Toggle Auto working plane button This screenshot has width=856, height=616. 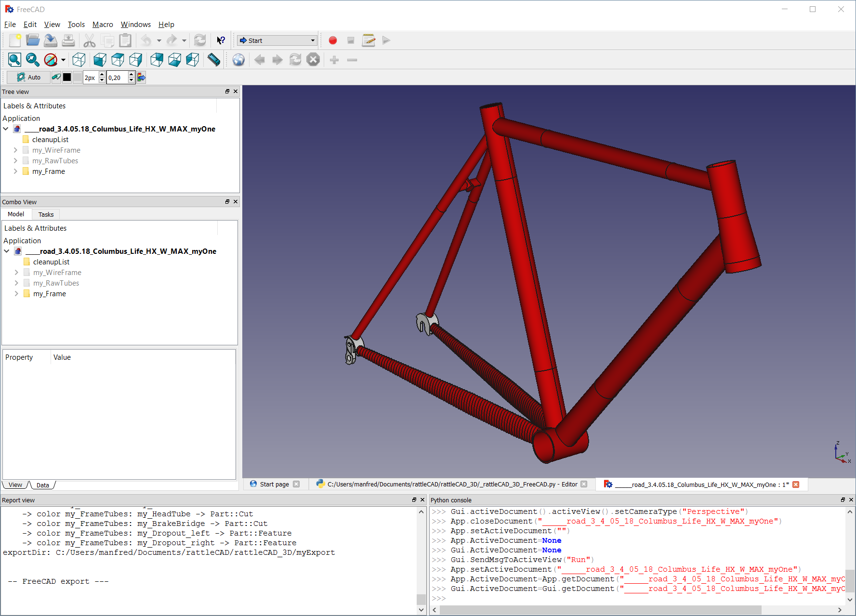click(28, 77)
